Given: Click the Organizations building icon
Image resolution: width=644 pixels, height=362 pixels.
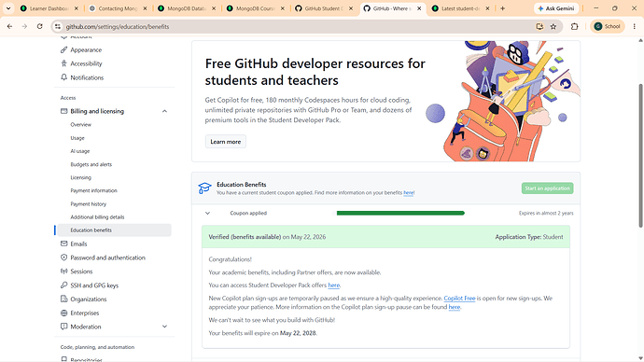Looking at the screenshot, I should pos(63,299).
